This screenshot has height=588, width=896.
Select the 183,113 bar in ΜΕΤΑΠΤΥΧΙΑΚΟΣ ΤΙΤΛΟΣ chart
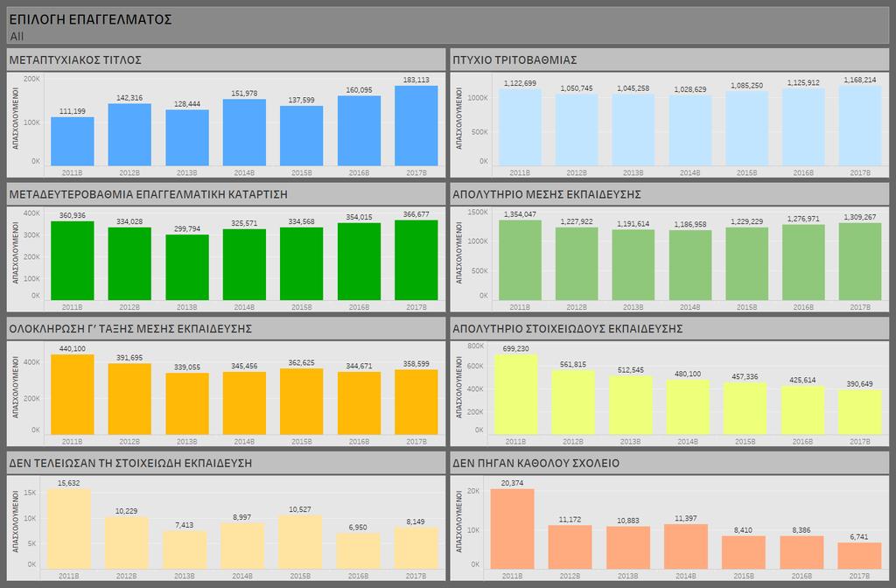416,126
